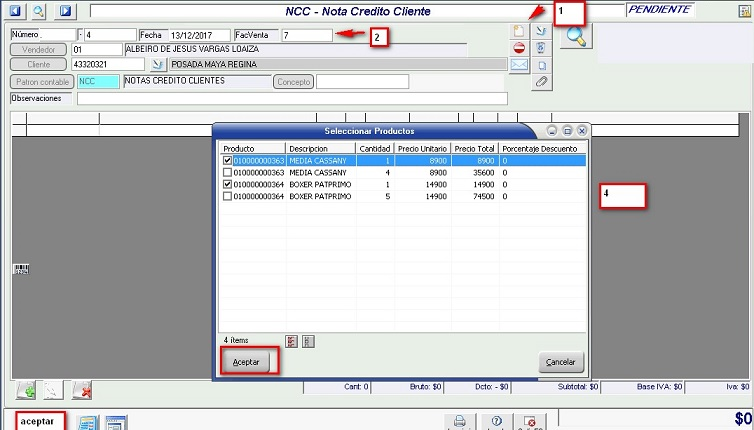Image resolution: width=754 pixels, height=430 pixels.
Task: Sort by the Precio Total column header
Action: (x=473, y=148)
